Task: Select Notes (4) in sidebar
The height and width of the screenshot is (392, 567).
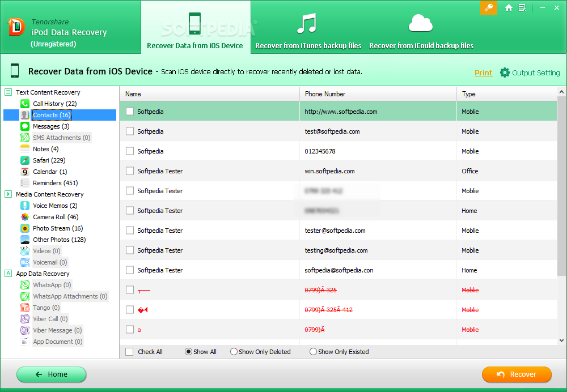Action: click(45, 149)
